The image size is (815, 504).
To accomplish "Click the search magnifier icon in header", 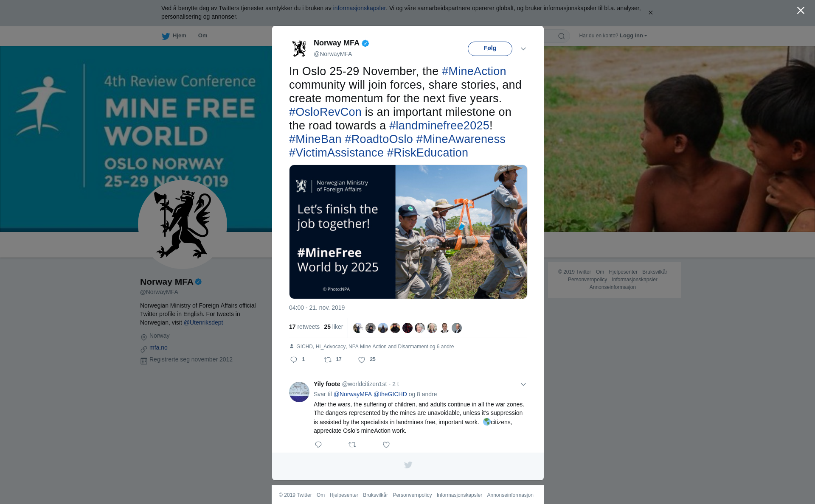I will click(x=562, y=36).
